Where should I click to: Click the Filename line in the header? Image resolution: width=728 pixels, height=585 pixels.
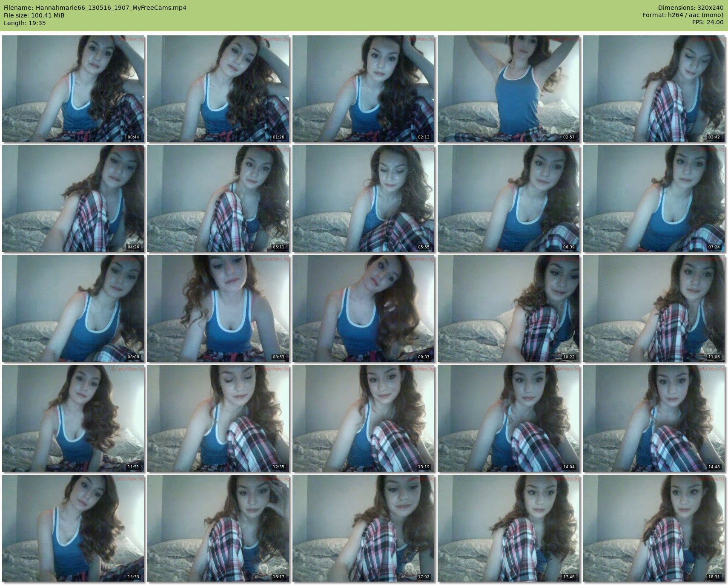95,8
